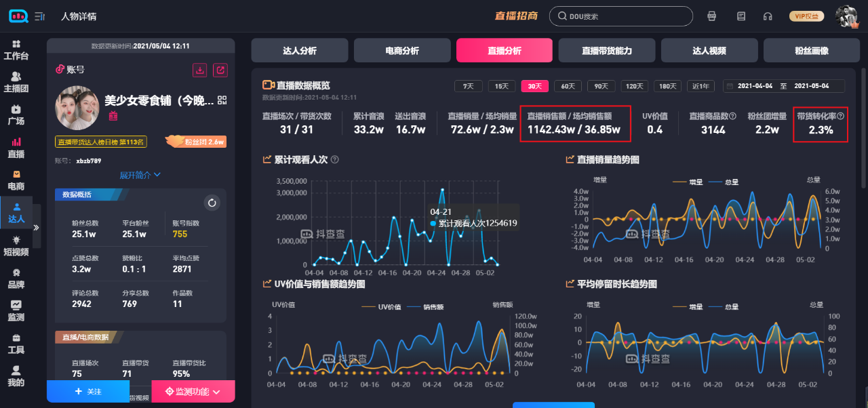Open the 监测功能 dropdown menu
Image resolution: width=868 pixels, height=408 pixels.
click(193, 391)
